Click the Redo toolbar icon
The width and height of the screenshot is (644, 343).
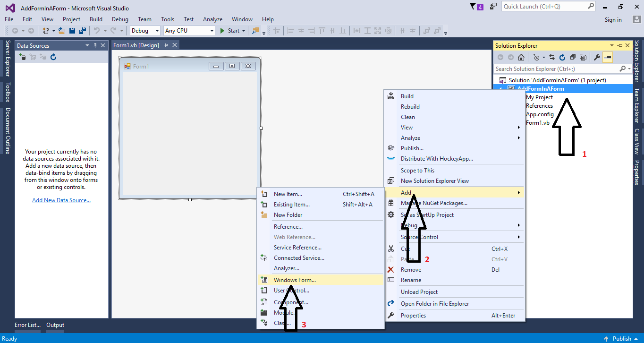pyautogui.click(x=113, y=31)
